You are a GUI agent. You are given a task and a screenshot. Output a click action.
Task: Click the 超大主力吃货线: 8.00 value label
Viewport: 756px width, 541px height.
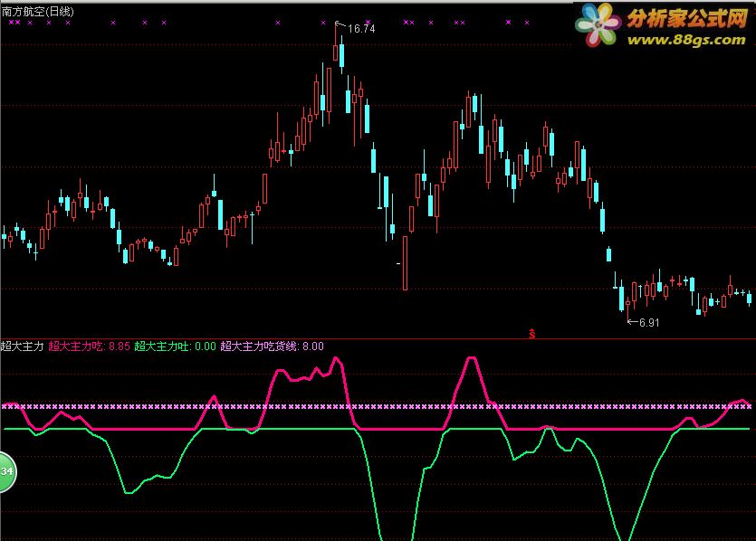pos(272,346)
